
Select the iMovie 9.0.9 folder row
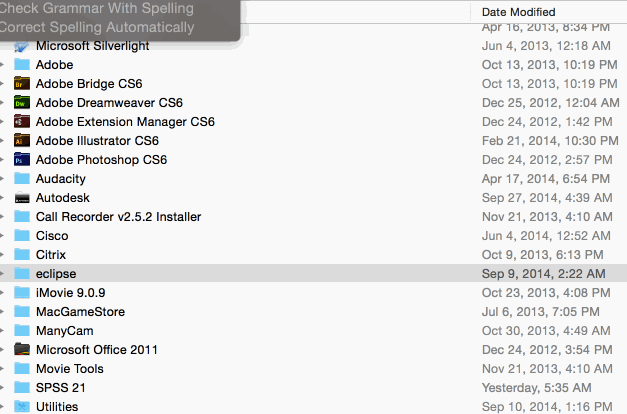coord(314,292)
